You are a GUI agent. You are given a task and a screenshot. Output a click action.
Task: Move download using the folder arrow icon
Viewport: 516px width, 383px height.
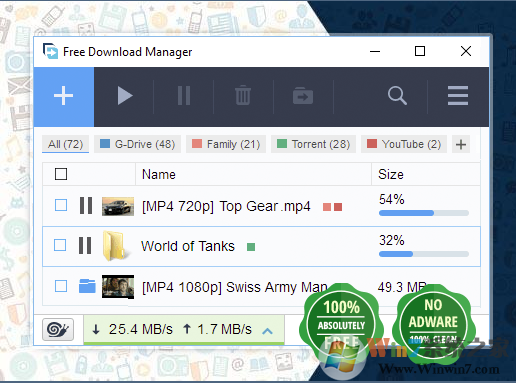(x=303, y=96)
